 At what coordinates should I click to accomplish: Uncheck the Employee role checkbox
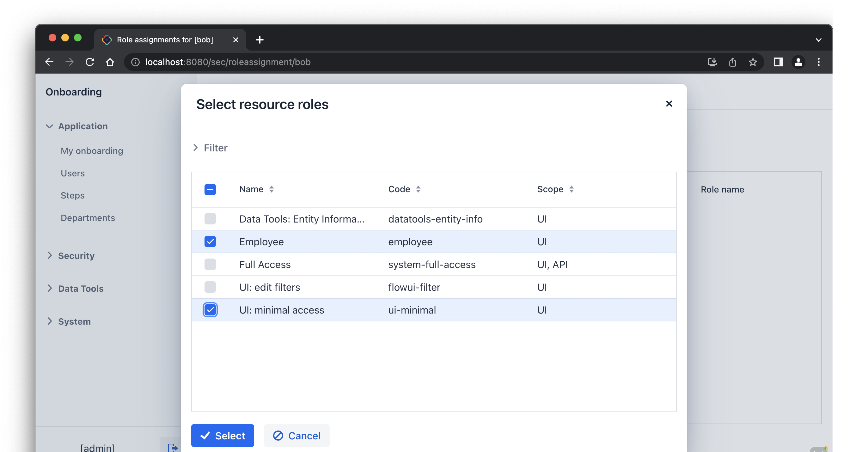(210, 242)
